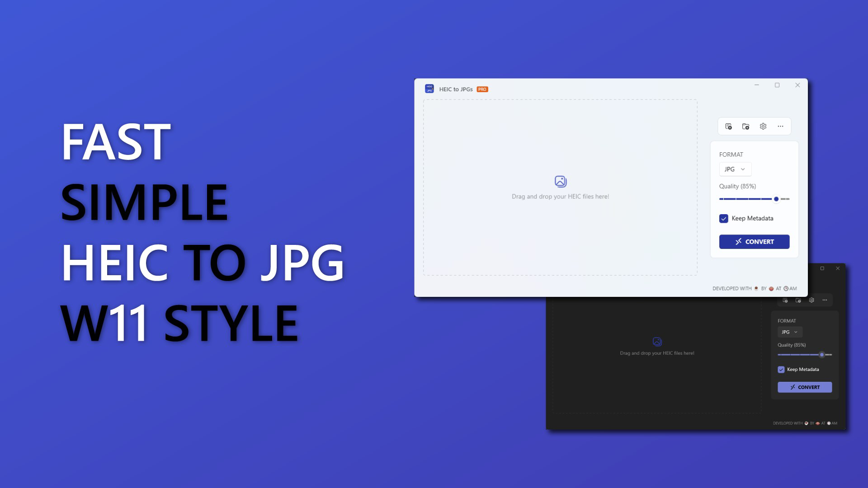Click the image icon in the drop zone
The image size is (868, 488).
560,180
